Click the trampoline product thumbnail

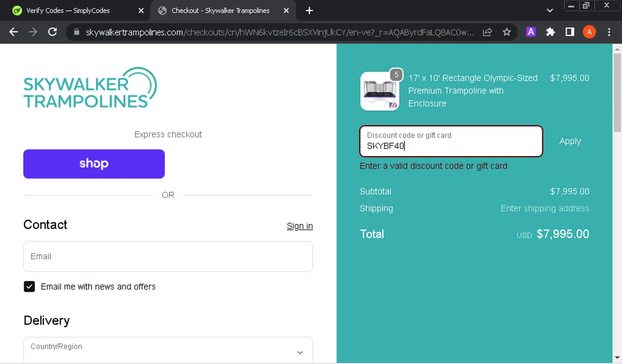(x=380, y=91)
